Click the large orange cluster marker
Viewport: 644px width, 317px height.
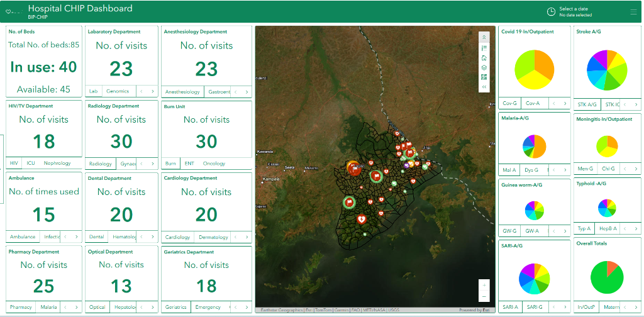[352, 166]
